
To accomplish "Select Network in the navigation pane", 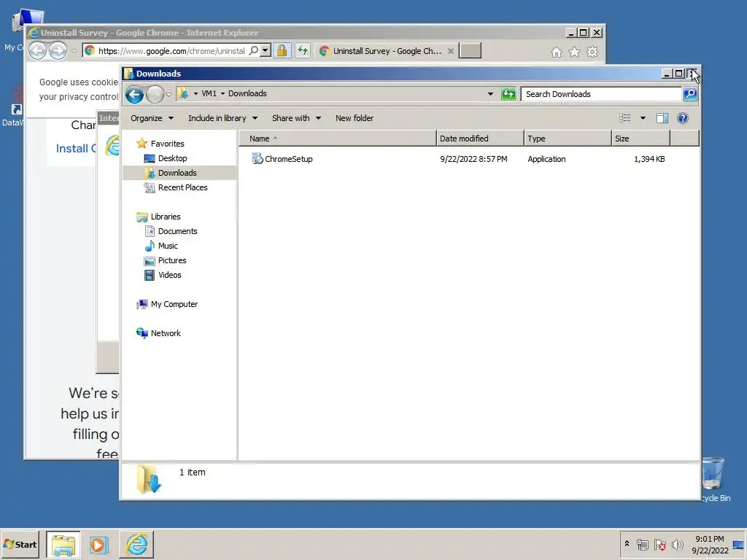I will pos(166,333).
